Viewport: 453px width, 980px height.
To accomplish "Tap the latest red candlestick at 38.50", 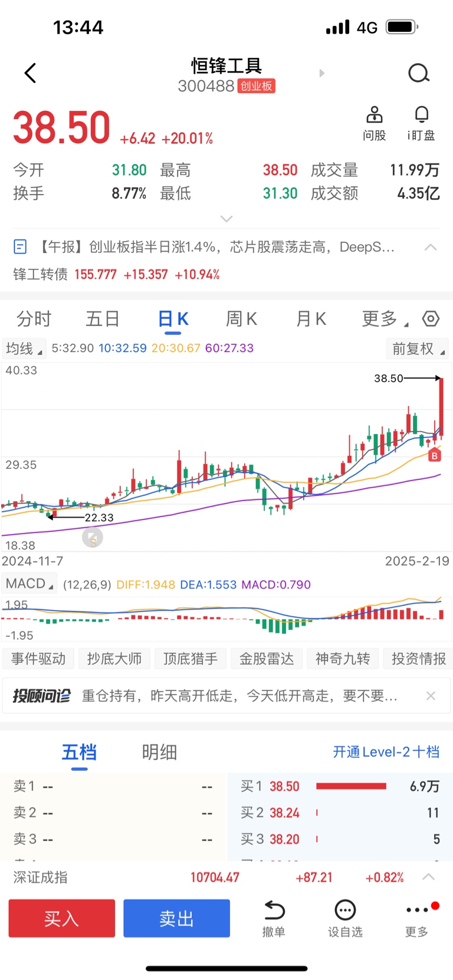I will [441, 407].
